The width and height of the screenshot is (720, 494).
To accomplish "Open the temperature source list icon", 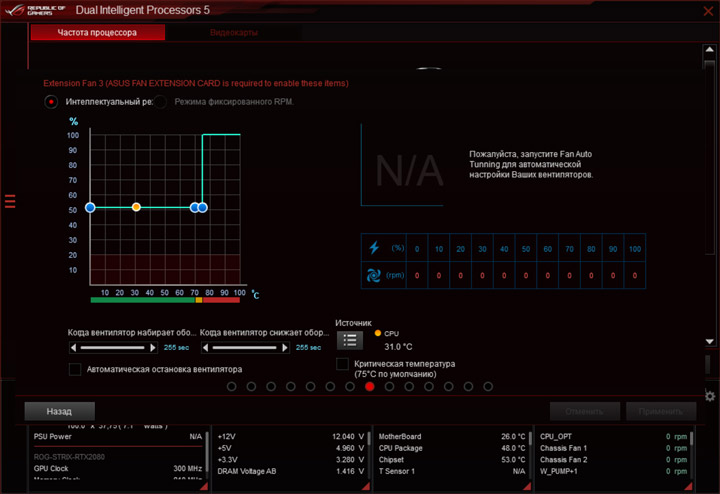I will point(350,340).
